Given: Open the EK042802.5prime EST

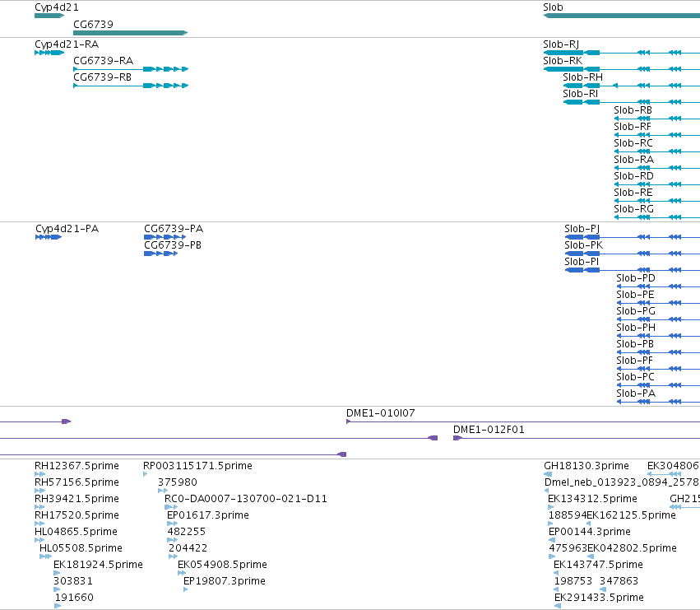Looking at the screenshot, I should [591, 556].
